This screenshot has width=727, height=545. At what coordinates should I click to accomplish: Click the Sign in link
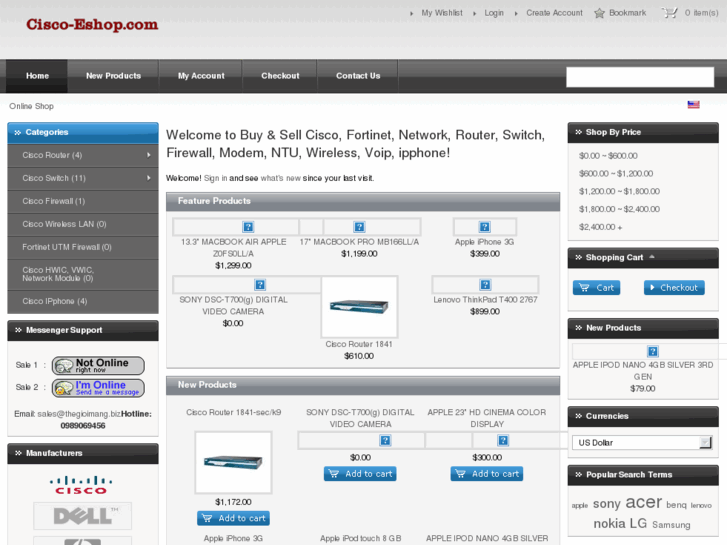pyautogui.click(x=216, y=178)
